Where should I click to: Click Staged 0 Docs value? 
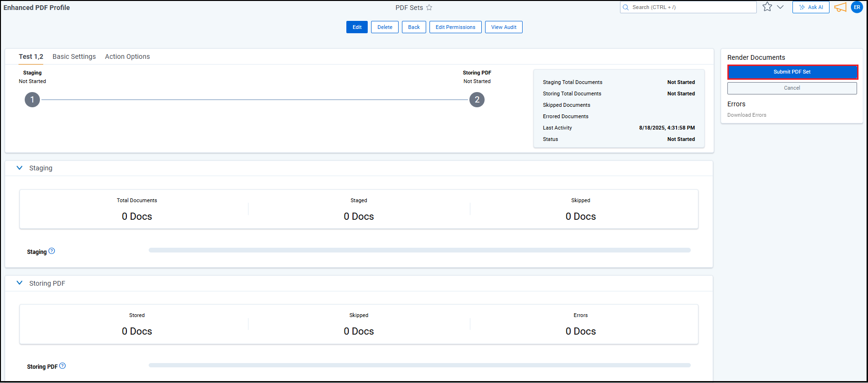click(359, 216)
